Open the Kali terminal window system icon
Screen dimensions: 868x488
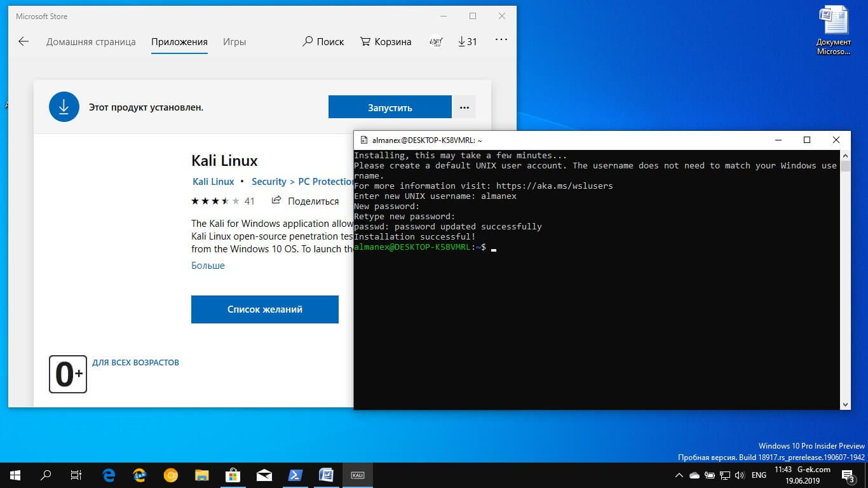click(363, 140)
